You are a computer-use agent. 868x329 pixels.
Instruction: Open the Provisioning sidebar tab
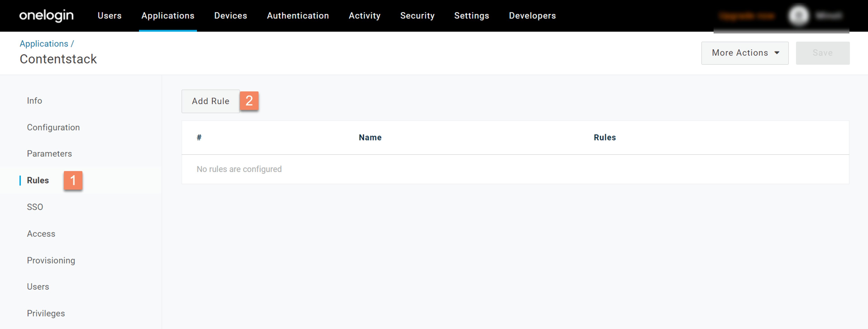point(51,260)
